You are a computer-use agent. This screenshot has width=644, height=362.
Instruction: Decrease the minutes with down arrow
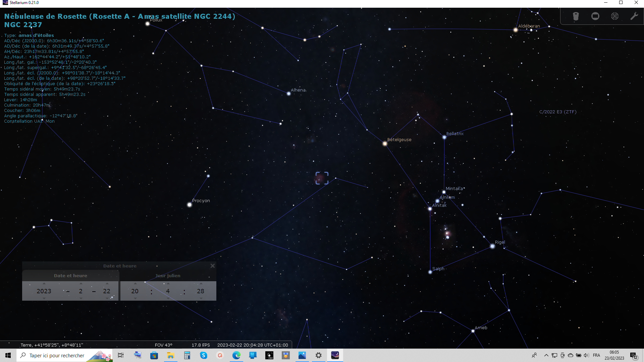pos(168,298)
